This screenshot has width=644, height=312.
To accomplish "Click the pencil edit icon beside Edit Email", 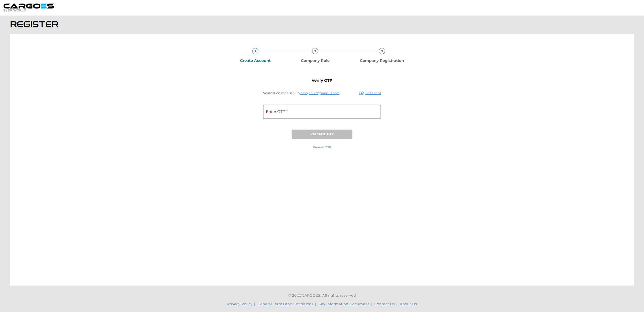I will coord(361,93).
